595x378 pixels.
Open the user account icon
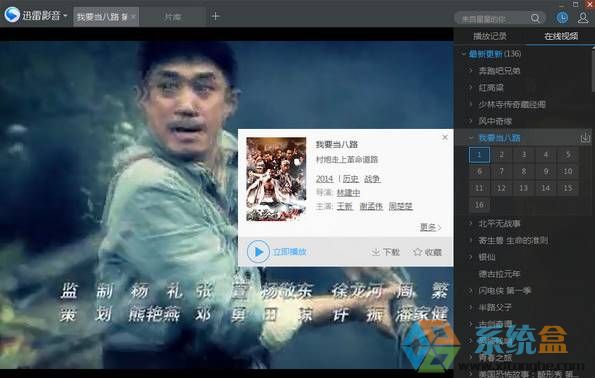583,17
